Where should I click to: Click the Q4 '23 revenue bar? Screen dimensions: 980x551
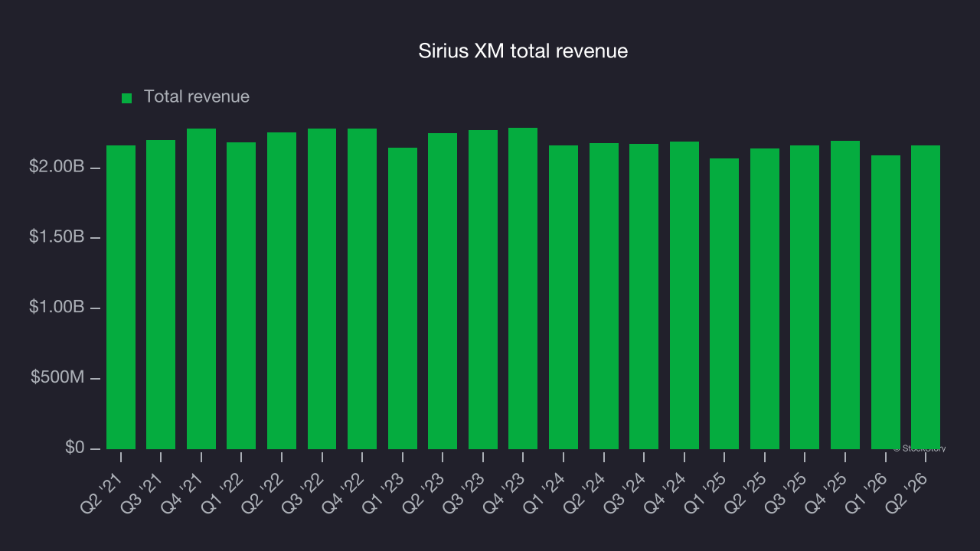point(523,289)
